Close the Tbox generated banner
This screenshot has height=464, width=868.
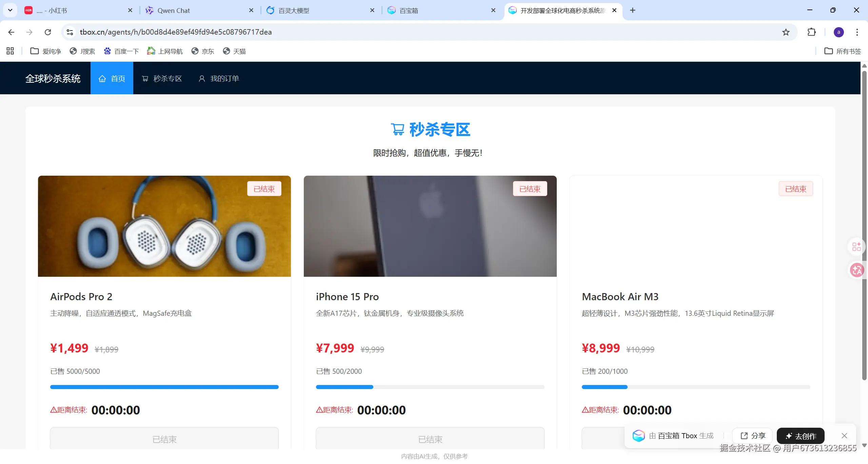(x=844, y=436)
